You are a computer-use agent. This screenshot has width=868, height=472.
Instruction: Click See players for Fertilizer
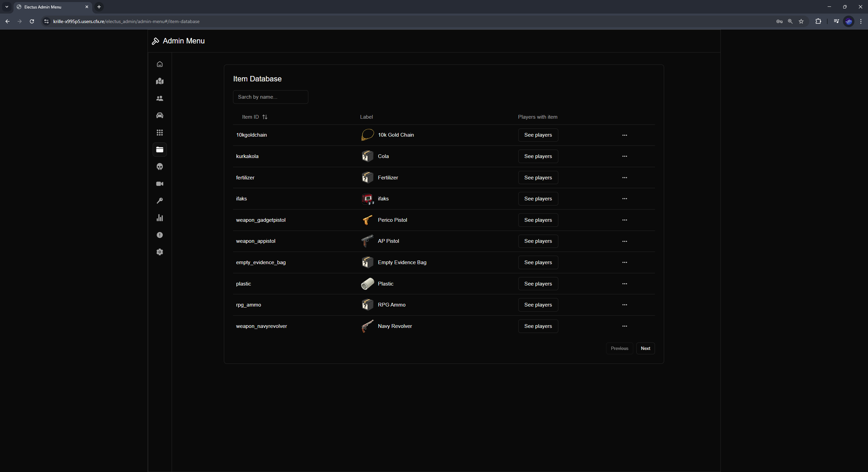click(x=538, y=178)
